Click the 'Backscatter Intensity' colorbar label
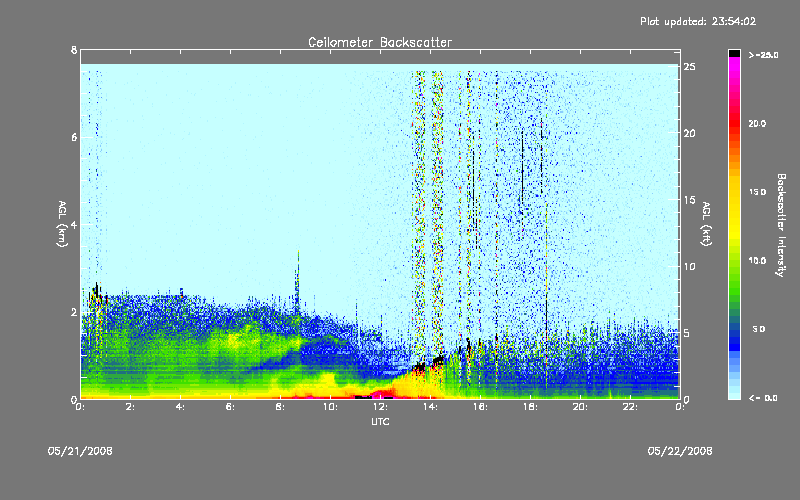 [x=781, y=225]
